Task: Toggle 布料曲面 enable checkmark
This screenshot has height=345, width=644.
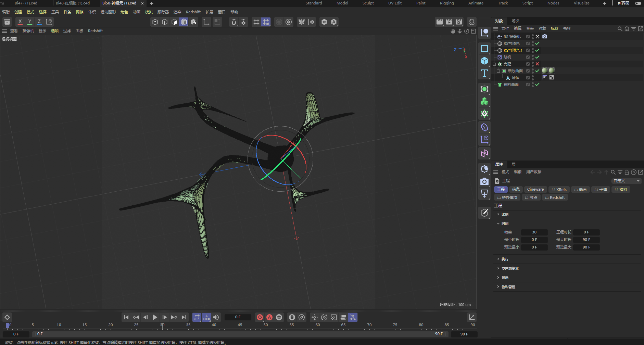Action: pos(537,85)
